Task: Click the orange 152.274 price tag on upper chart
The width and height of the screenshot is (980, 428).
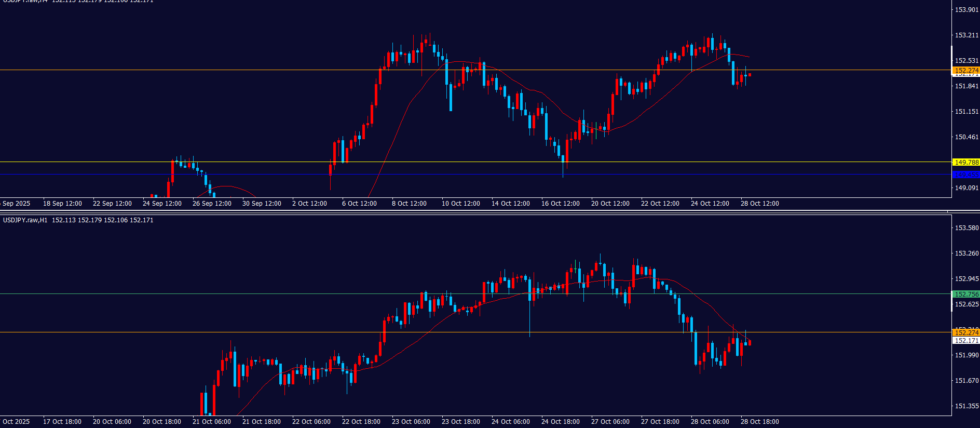Action: coord(966,70)
